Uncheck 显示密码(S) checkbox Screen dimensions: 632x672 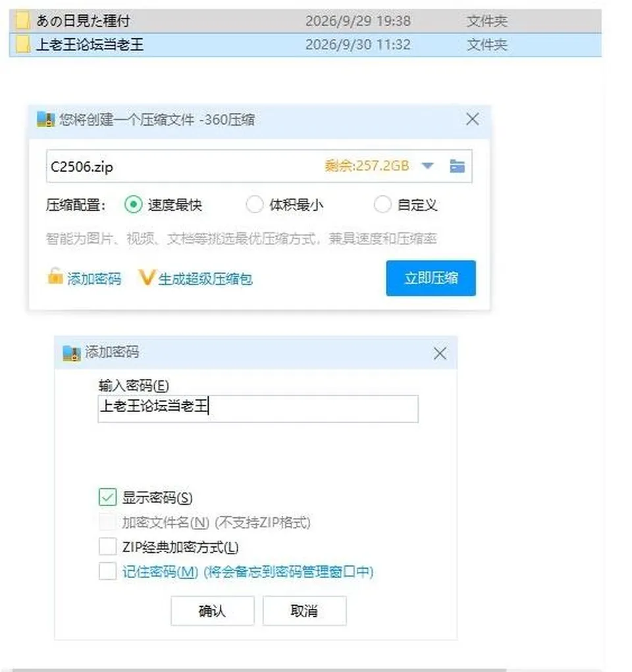[x=107, y=497]
